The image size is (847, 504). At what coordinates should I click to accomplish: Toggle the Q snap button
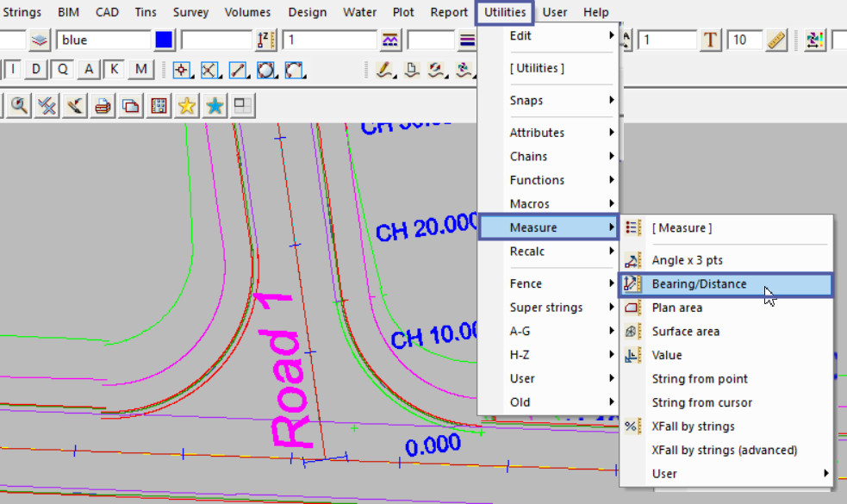pos(62,70)
